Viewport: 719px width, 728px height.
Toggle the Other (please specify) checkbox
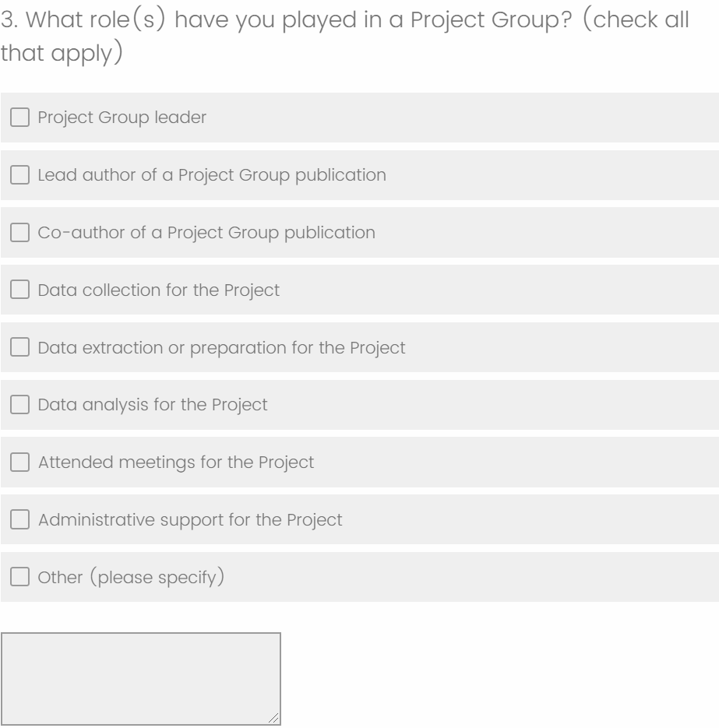tap(19, 578)
